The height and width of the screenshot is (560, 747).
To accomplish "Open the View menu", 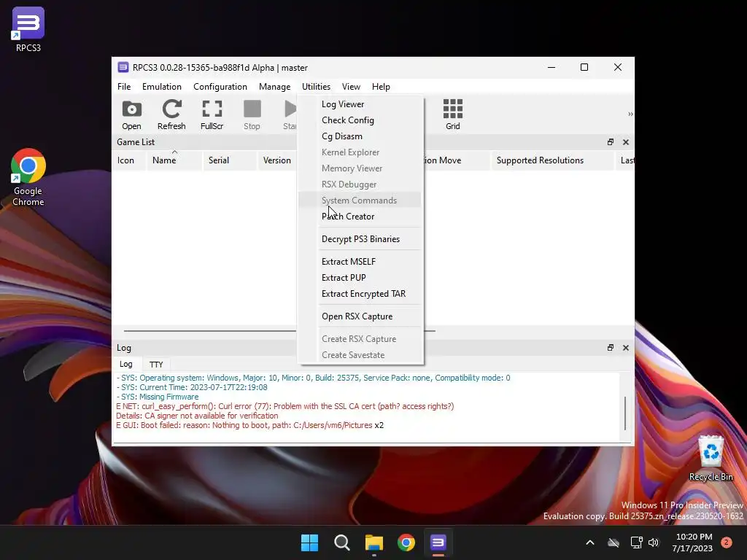I will 351,87.
